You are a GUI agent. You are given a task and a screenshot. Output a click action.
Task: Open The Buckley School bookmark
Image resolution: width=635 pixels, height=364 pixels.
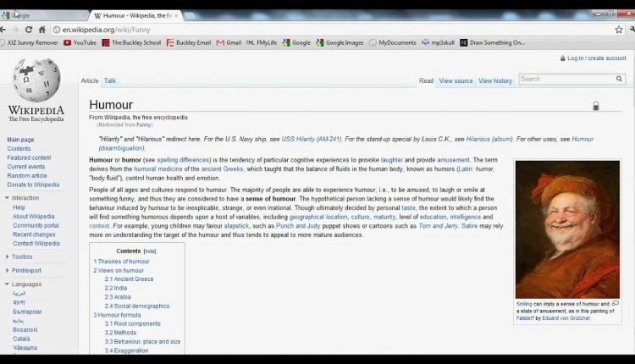(x=131, y=42)
